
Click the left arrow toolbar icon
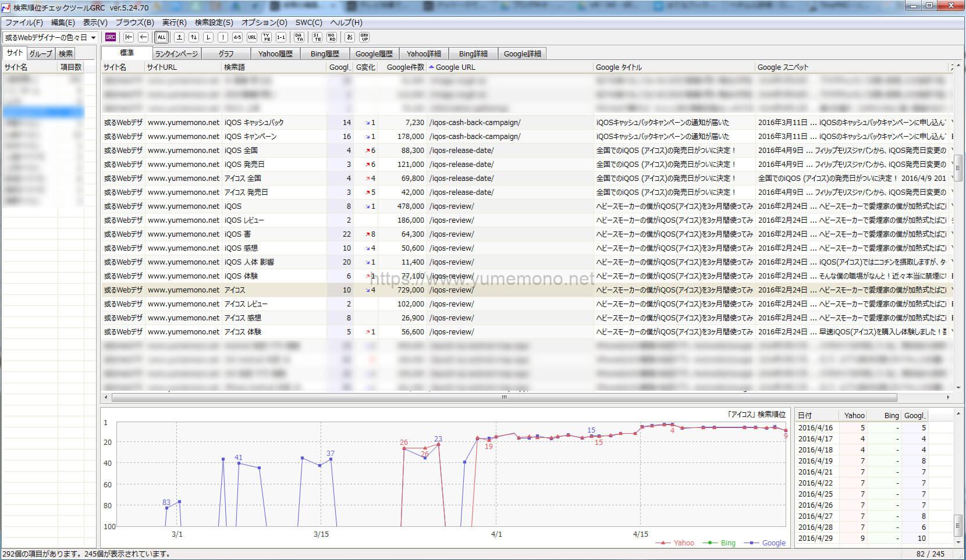pos(143,37)
